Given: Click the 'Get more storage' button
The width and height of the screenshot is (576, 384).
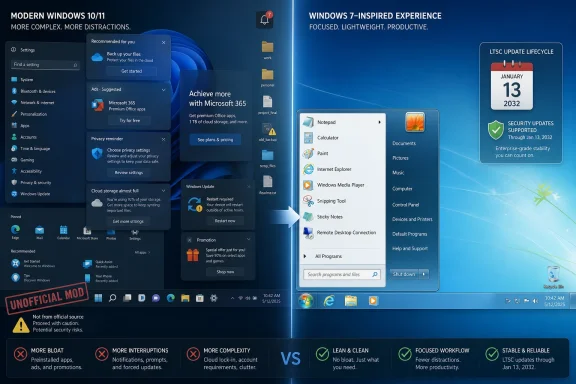Looking at the screenshot, I should tap(128, 221).
